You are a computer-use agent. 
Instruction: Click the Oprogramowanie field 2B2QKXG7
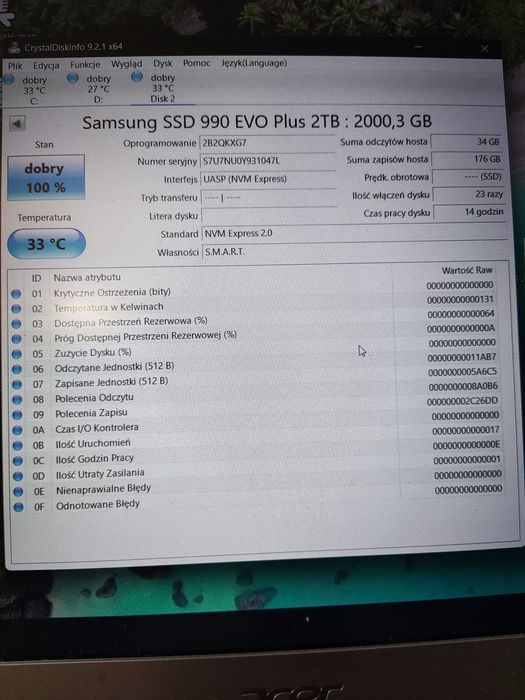tap(267, 143)
